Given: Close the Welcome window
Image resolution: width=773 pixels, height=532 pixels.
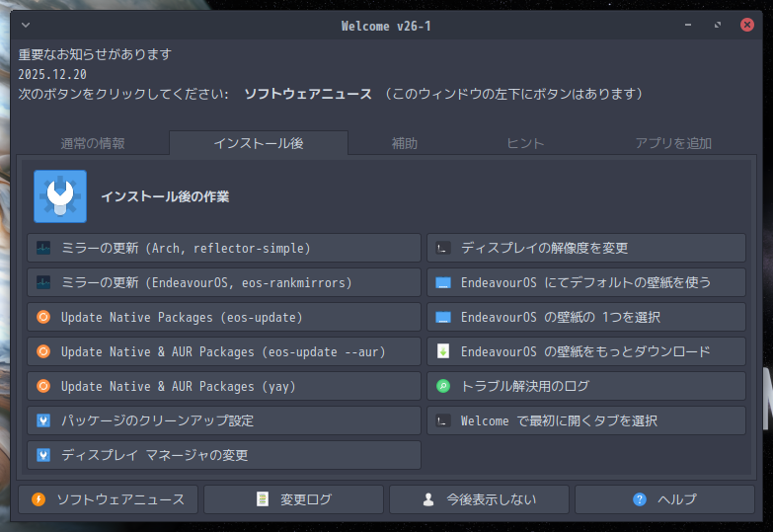Looking at the screenshot, I should point(747,25).
